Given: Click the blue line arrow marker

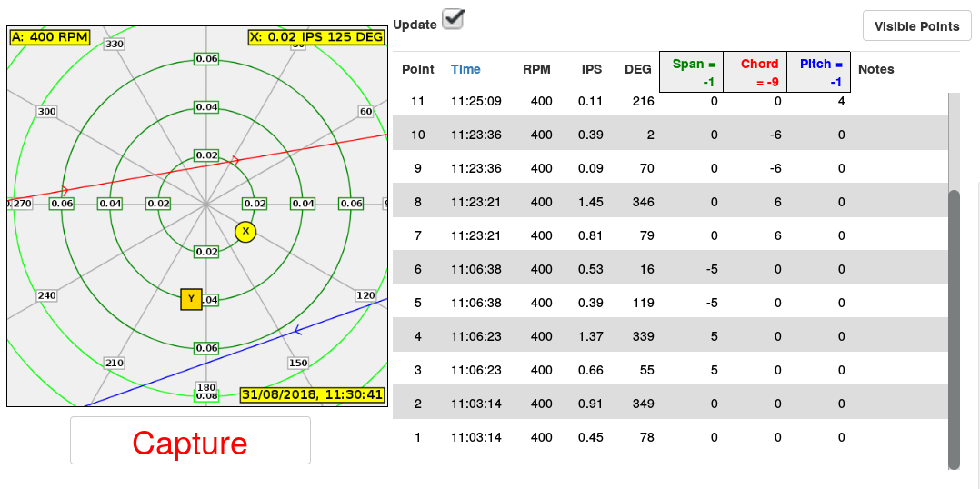Looking at the screenshot, I should [x=296, y=331].
